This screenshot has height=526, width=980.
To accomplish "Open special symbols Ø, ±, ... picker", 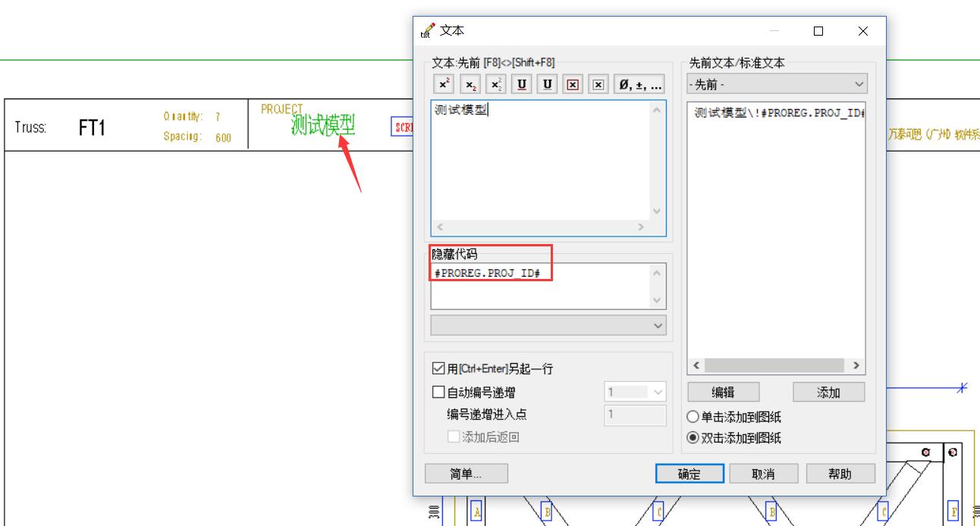I will click(x=640, y=84).
